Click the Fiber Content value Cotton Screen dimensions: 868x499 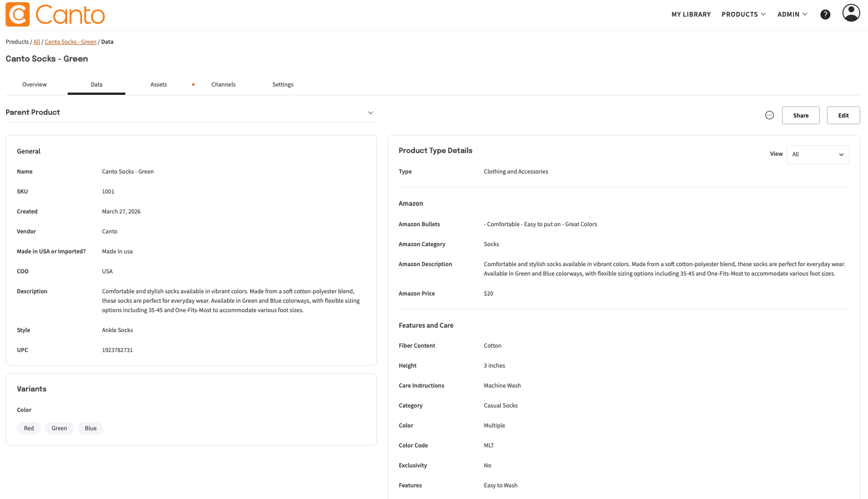click(x=493, y=346)
